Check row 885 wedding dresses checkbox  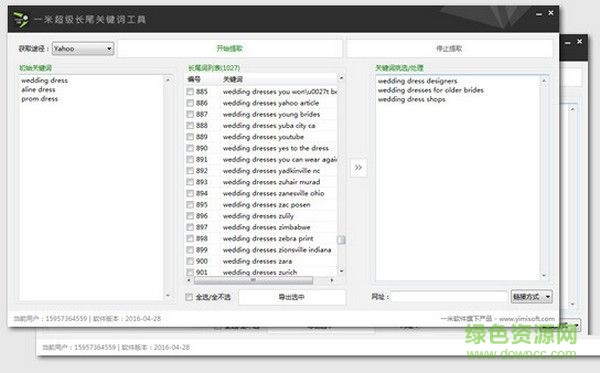pos(190,91)
